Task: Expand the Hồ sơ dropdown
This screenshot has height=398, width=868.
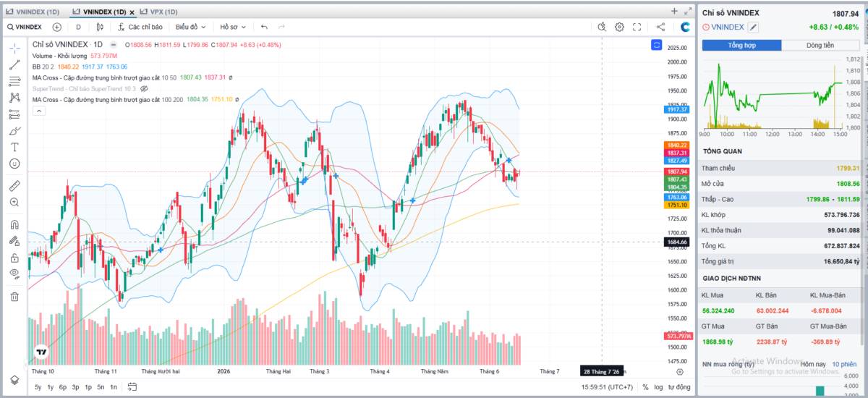Action: (233, 27)
